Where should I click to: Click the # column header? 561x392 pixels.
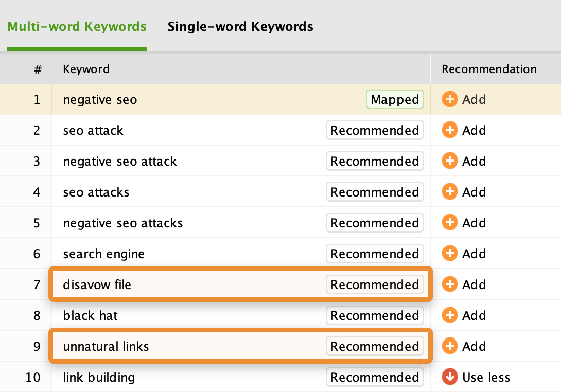point(38,69)
